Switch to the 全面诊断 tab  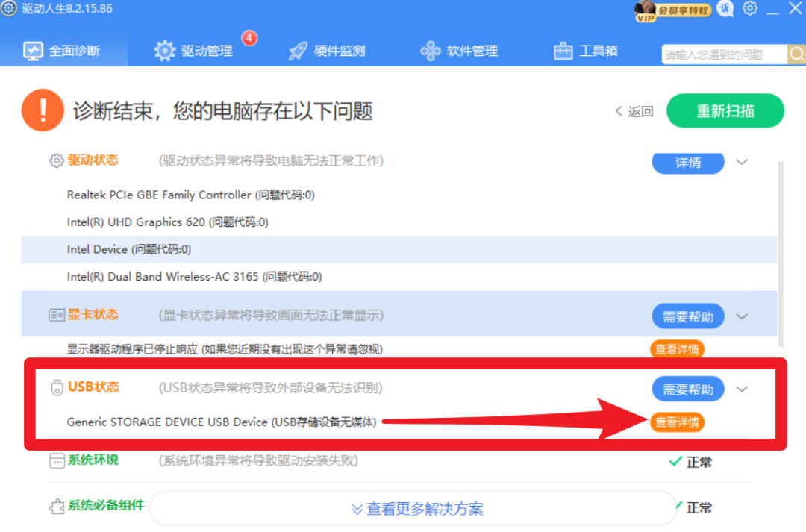pos(63,51)
